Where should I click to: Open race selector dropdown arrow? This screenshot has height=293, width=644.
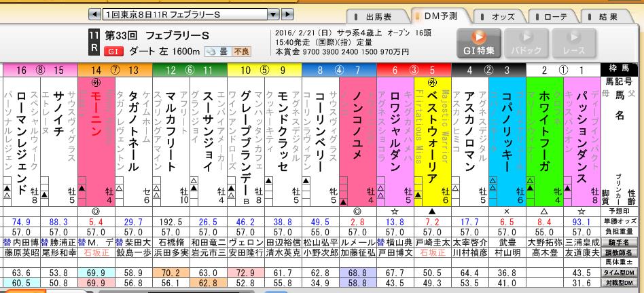[x=274, y=15]
